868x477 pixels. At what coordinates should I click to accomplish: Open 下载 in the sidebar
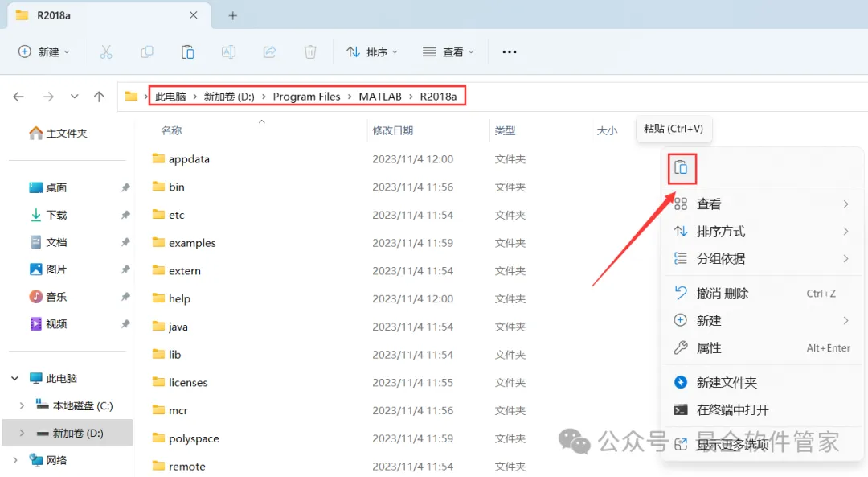point(48,215)
